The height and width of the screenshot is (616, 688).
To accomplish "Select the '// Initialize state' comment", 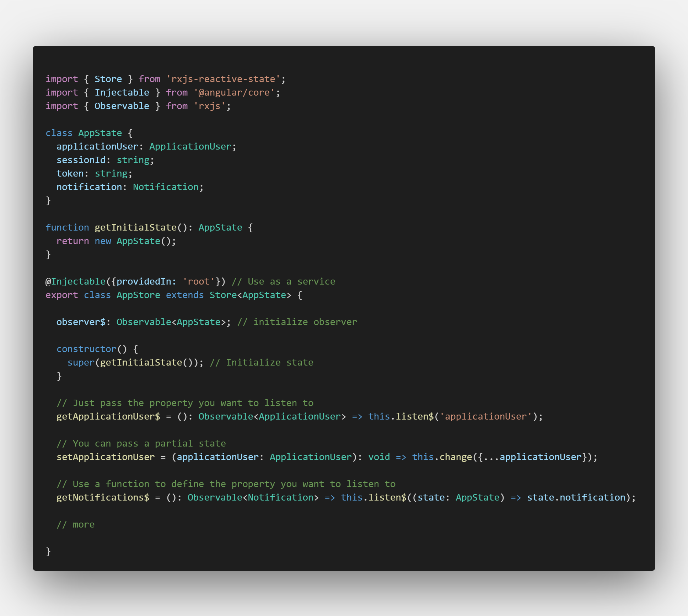I will [x=262, y=362].
